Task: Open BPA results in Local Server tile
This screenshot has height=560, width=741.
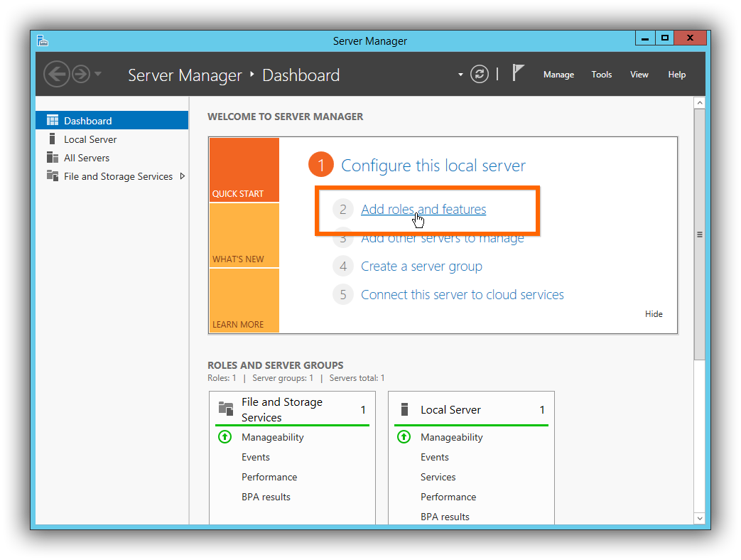Action: [445, 517]
